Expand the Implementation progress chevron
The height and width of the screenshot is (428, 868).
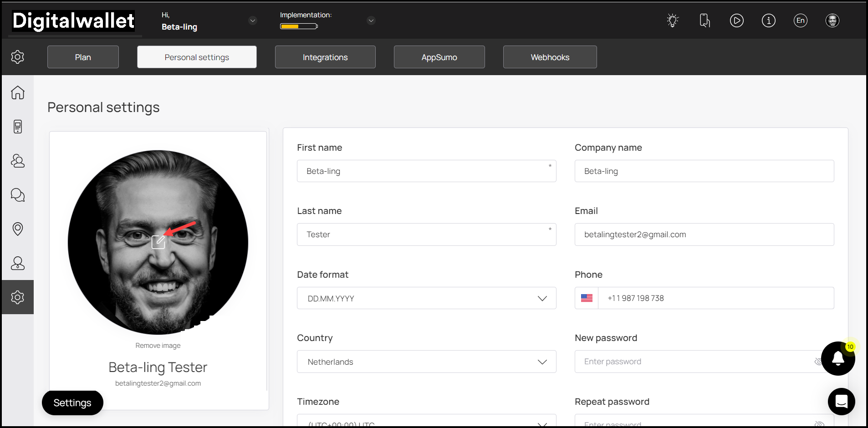click(x=371, y=20)
